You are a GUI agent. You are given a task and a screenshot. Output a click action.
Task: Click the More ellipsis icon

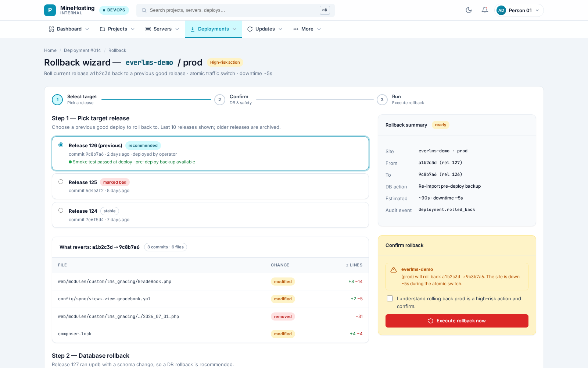tap(296, 29)
